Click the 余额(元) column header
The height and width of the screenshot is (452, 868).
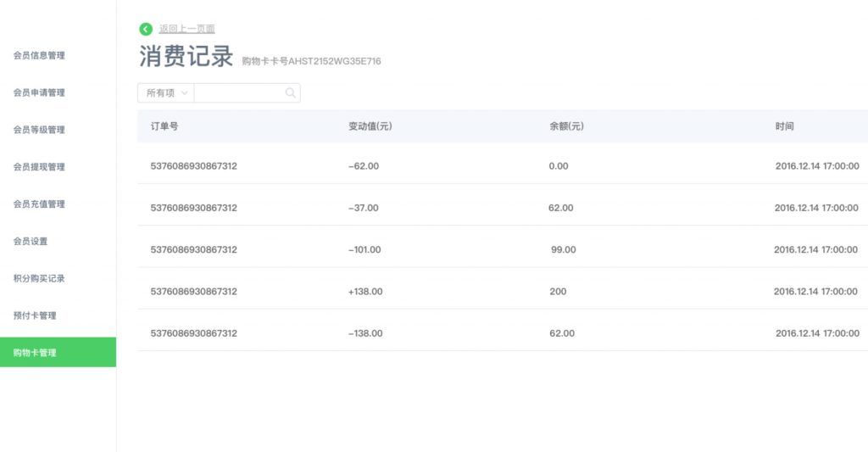566,126
